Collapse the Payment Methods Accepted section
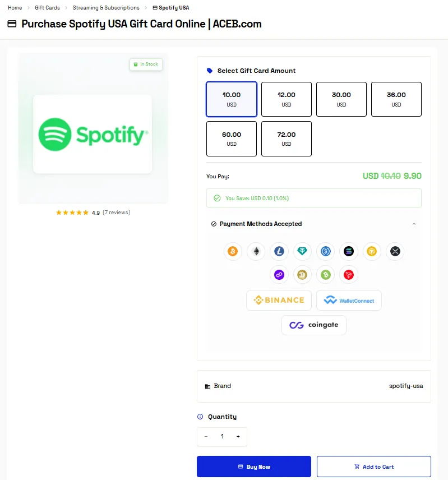This screenshot has height=480, width=448. [414, 223]
